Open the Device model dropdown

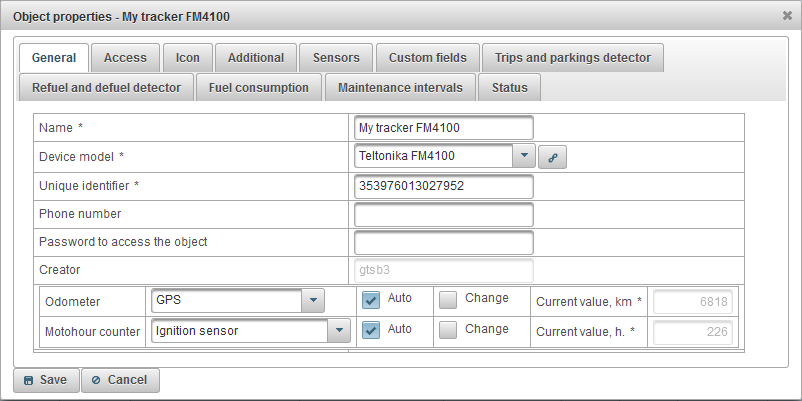coord(523,156)
